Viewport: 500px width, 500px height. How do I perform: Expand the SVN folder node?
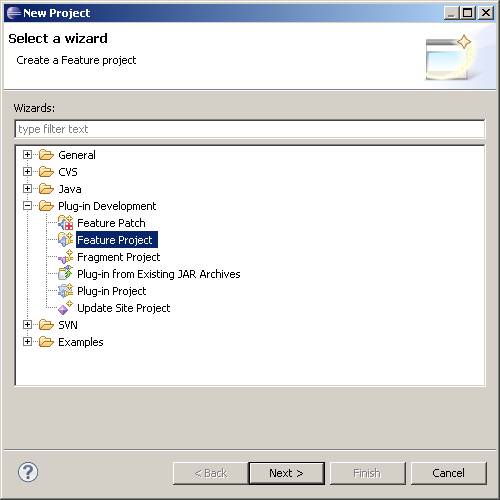click(x=27, y=325)
